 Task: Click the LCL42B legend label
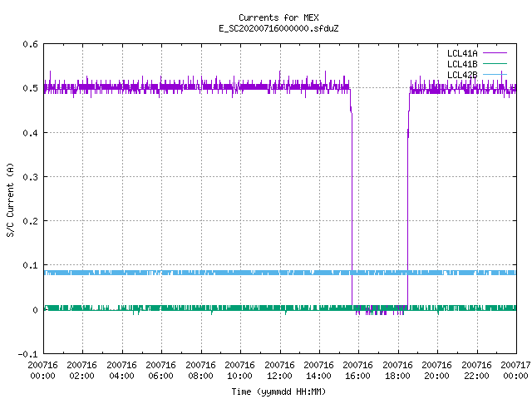point(462,75)
